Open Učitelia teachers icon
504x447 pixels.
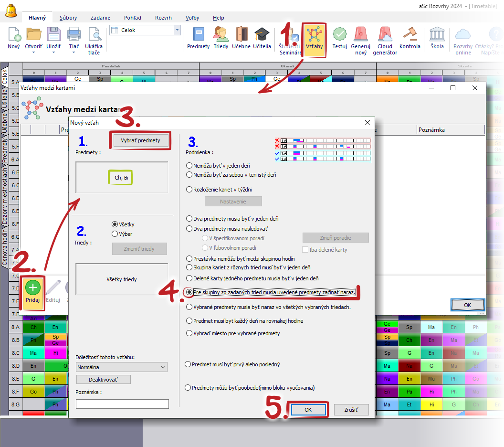[x=262, y=34]
